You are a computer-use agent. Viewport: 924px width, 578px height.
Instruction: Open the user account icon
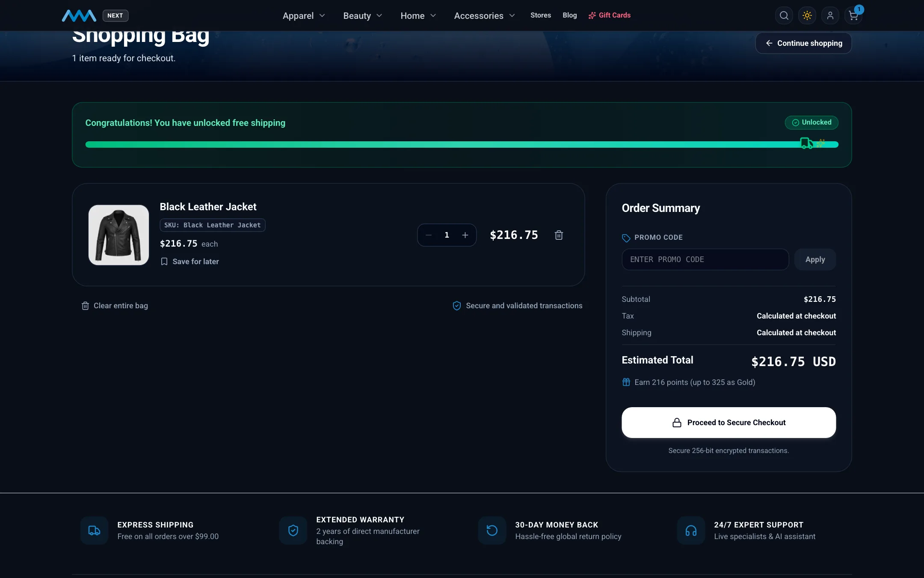click(830, 15)
